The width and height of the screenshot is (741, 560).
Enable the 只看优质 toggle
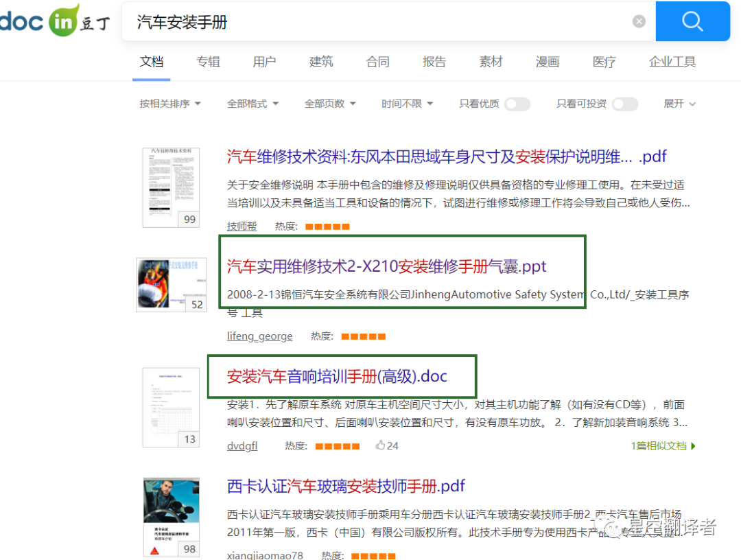pyautogui.click(x=517, y=104)
